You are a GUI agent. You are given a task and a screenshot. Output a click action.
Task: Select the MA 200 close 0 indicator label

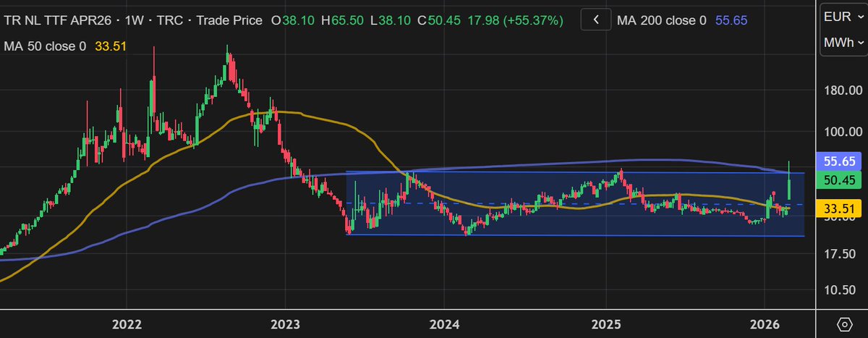pyautogui.click(x=661, y=21)
